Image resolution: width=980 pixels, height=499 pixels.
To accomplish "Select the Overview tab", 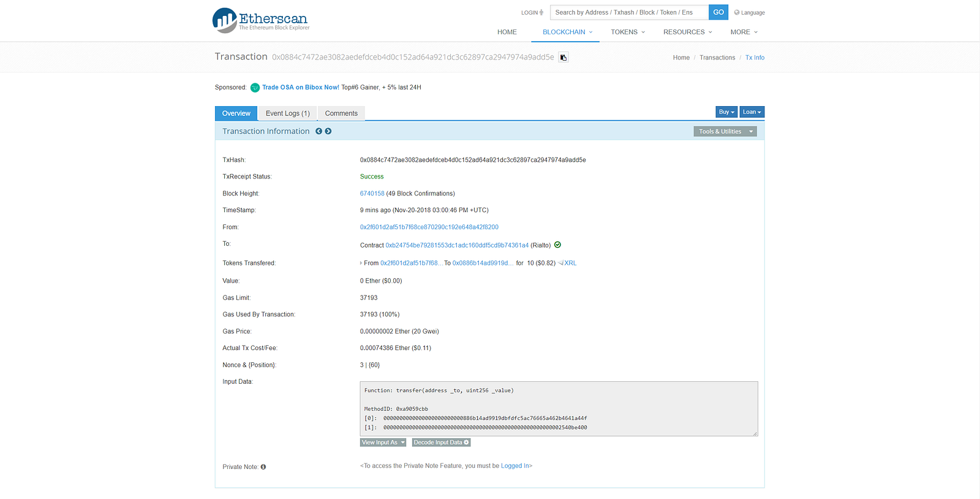I will (x=236, y=113).
